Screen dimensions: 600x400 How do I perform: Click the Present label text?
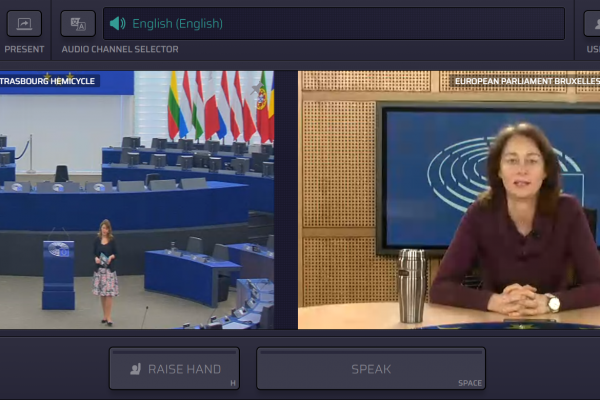tap(24, 49)
